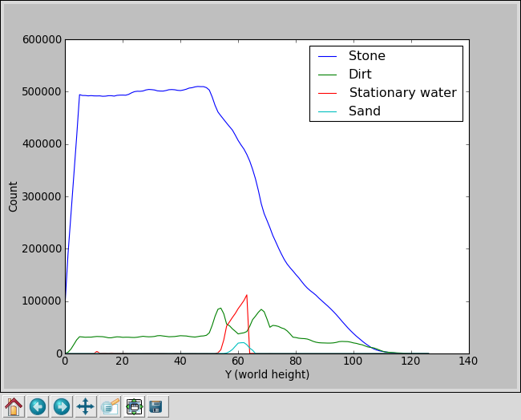Viewport: 521px width, 420px height.
Task: Click the blue Stone line sample in legend
Action: 327,56
